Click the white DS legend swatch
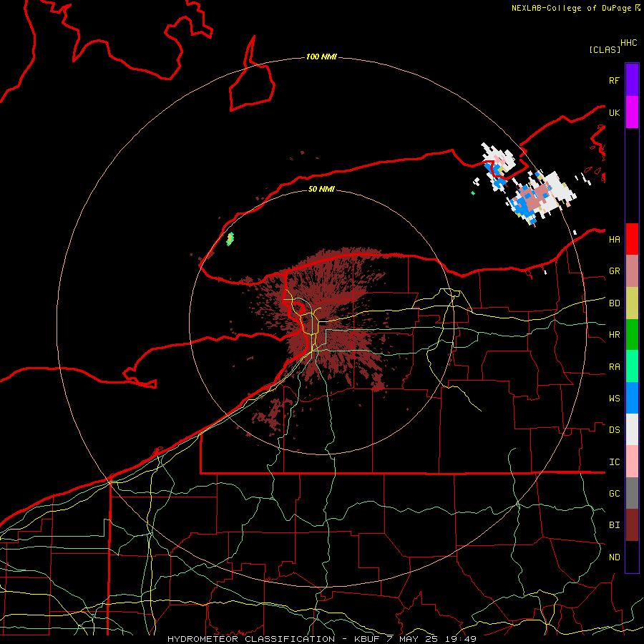This screenshot has width=644, height=644. pyautogui.click(x=632, y=429)
